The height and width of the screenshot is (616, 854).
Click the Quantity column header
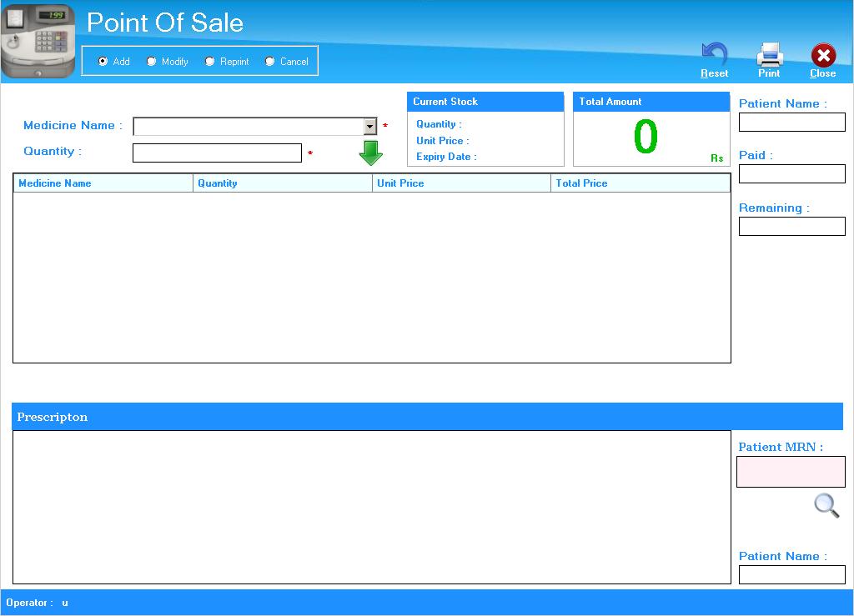(283, 183)
